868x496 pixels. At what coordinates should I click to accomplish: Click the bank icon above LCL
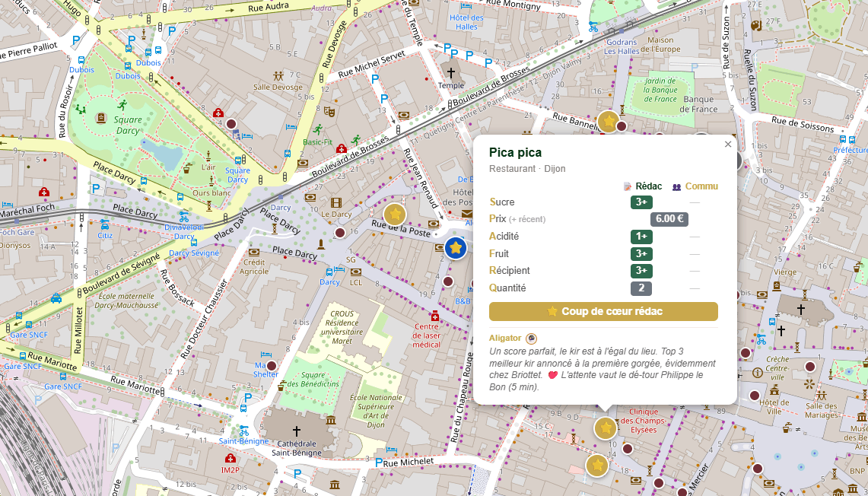356,272
